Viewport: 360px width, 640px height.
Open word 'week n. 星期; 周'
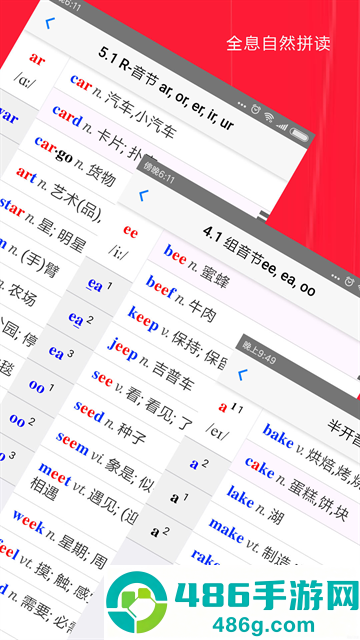pyautogui.click(x=59, y=539)
